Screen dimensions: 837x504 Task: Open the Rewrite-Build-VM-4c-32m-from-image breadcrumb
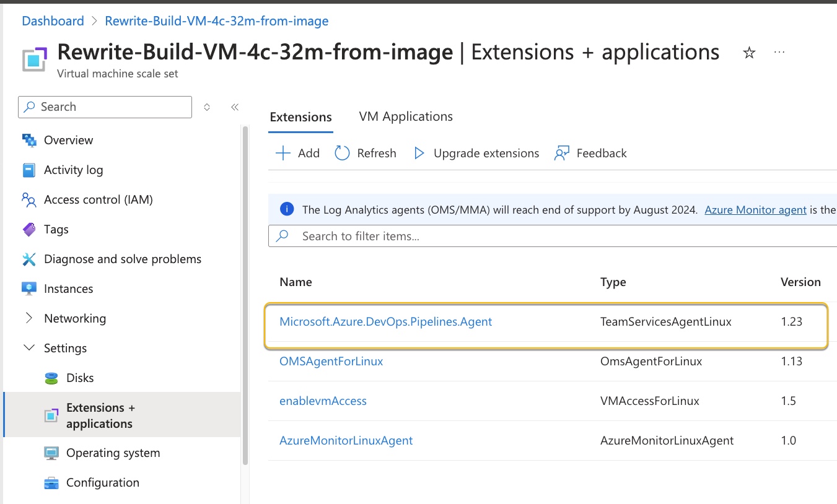(217, 21)
